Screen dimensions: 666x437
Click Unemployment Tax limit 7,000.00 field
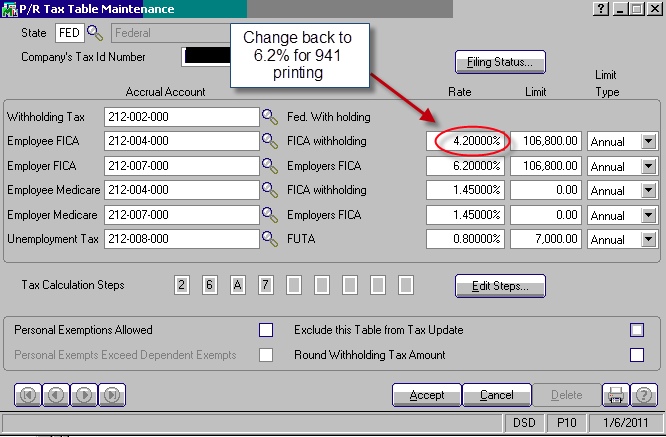point(546,239)
